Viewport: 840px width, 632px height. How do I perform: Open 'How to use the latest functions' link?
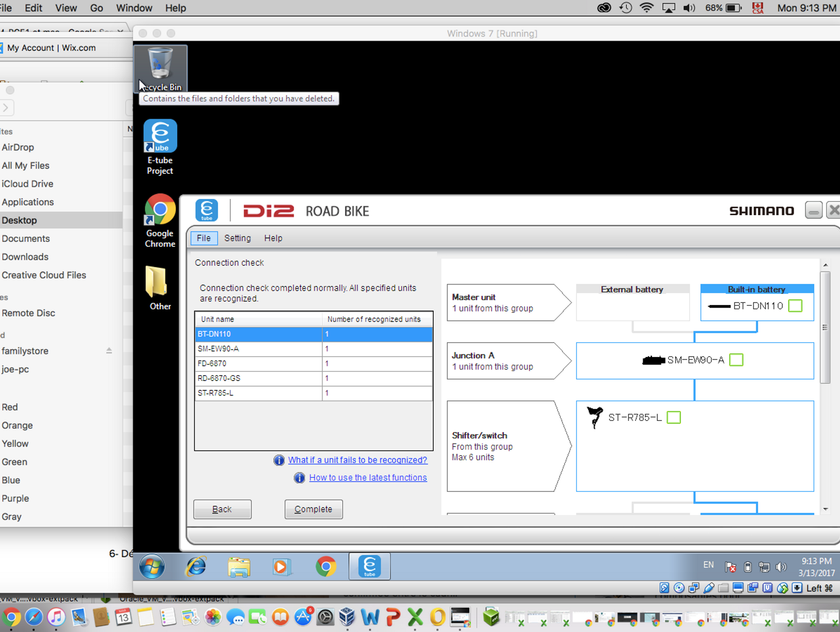[x=368, y=478]
